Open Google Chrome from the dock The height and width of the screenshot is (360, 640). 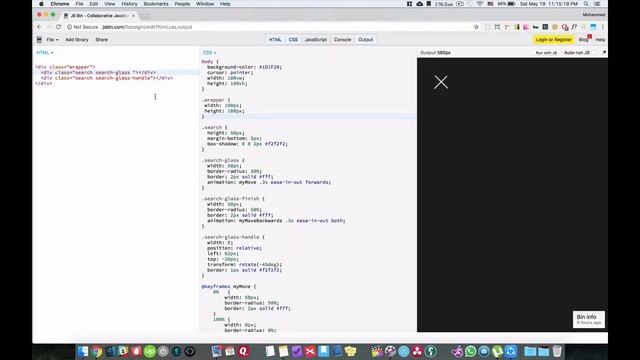pyautogui.click(x=96, y=351)
